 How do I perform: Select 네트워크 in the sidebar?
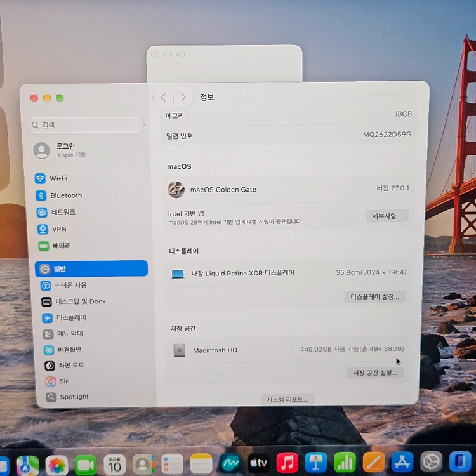click(56, 212)
